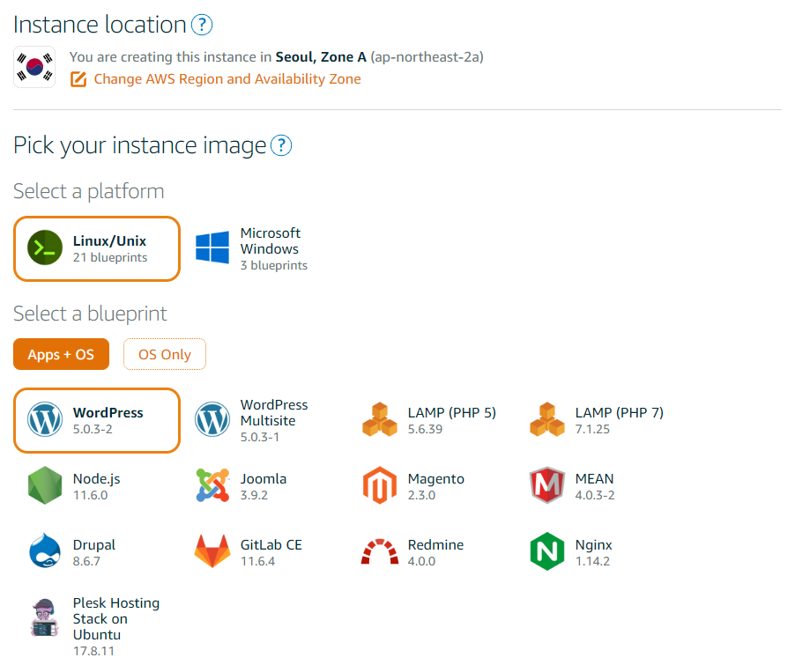795x672 pixels.
Task: Select the WordPress blueprint name text
Action: (108, 412)
